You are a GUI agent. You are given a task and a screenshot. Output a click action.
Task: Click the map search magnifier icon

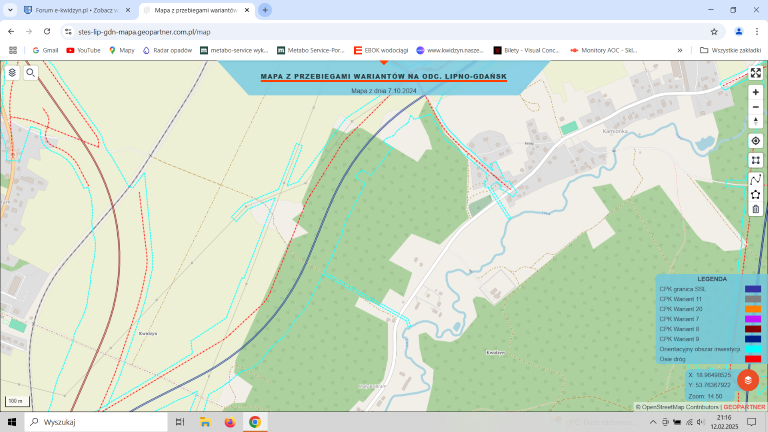[x=31, y=72]
